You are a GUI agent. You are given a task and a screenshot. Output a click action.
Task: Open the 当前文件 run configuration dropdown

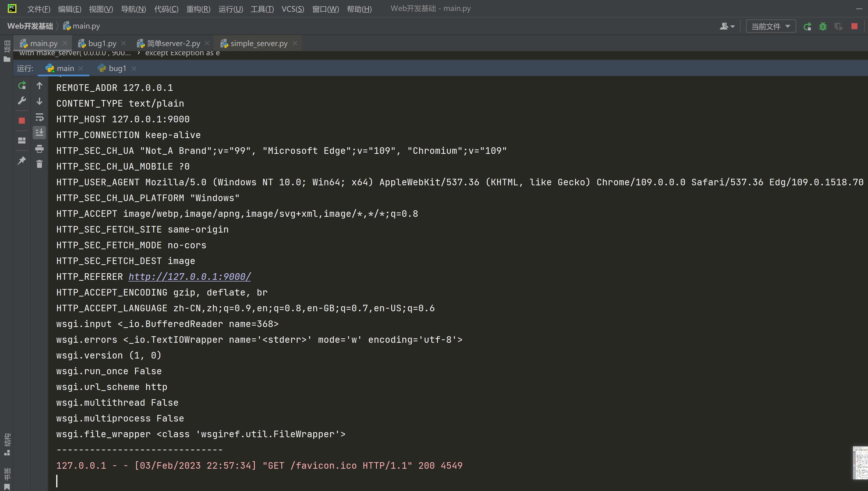click(x=771, y=26)
